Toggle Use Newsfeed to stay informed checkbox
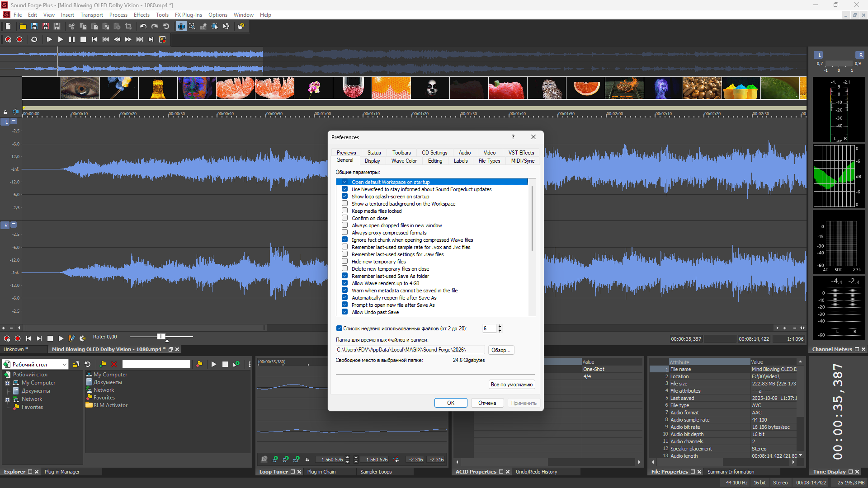The image size is (868, 488). pos(345,189)
